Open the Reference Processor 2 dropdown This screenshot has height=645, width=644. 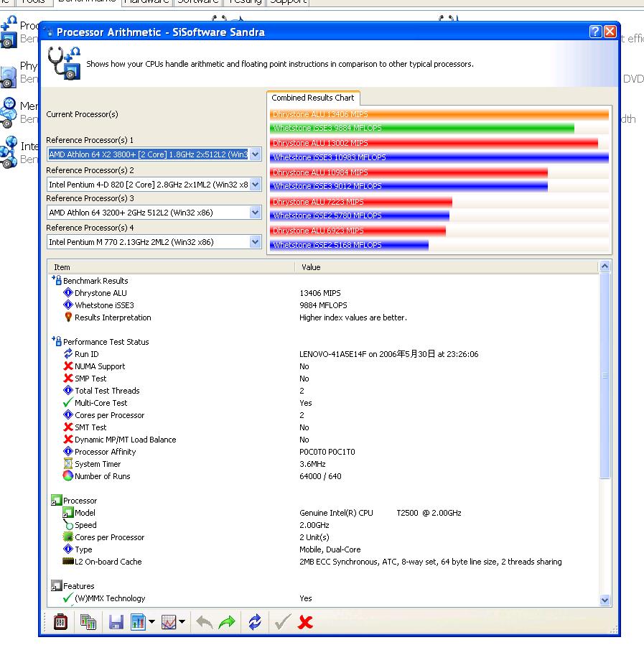click(x=255, y=184)
